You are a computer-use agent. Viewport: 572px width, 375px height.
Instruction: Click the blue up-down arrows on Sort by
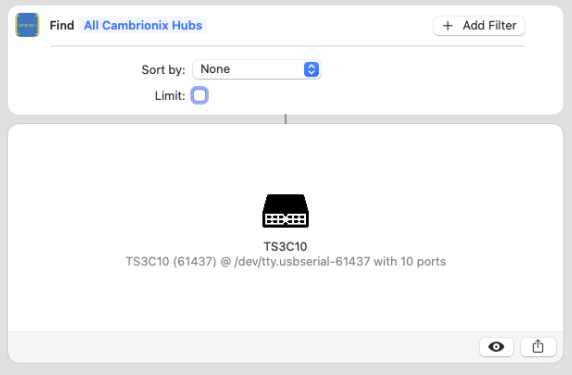click(x=311, y=69)
